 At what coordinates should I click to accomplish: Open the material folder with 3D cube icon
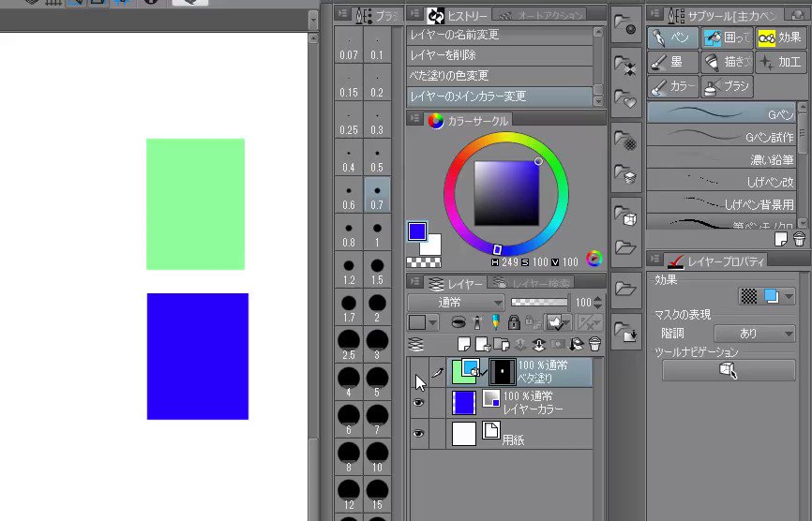pos(625,216)
